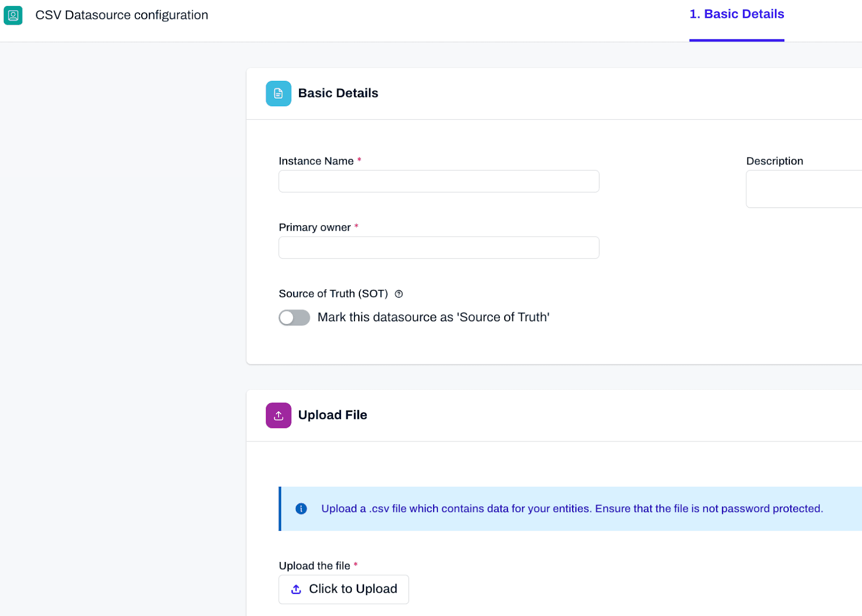Click the "Mark this datasource" toggle label

433,317
